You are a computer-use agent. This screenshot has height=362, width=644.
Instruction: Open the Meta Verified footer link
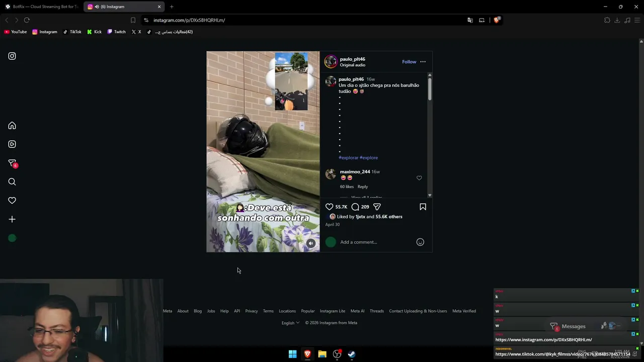[464, 311]
